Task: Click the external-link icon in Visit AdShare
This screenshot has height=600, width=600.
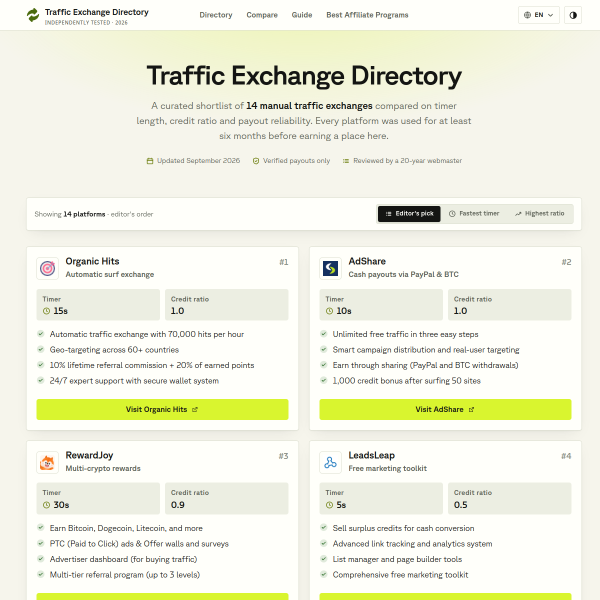Action: click(x=471, y=409)
